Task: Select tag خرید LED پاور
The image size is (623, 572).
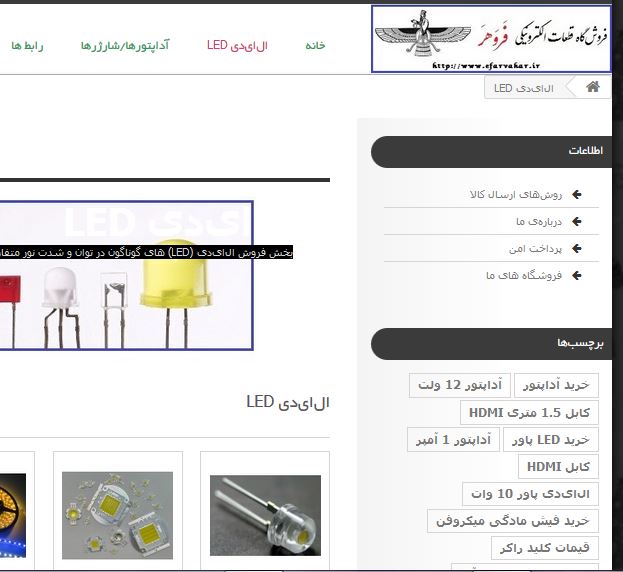Action: 551,440
